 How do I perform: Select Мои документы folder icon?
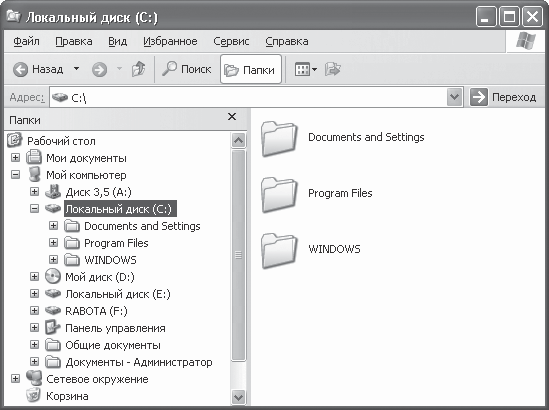point(34,157)
